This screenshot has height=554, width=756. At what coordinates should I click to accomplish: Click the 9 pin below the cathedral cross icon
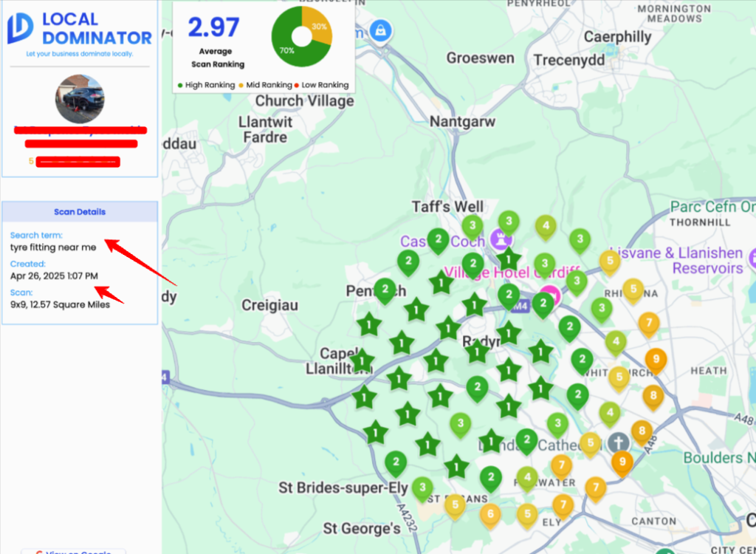622,462
